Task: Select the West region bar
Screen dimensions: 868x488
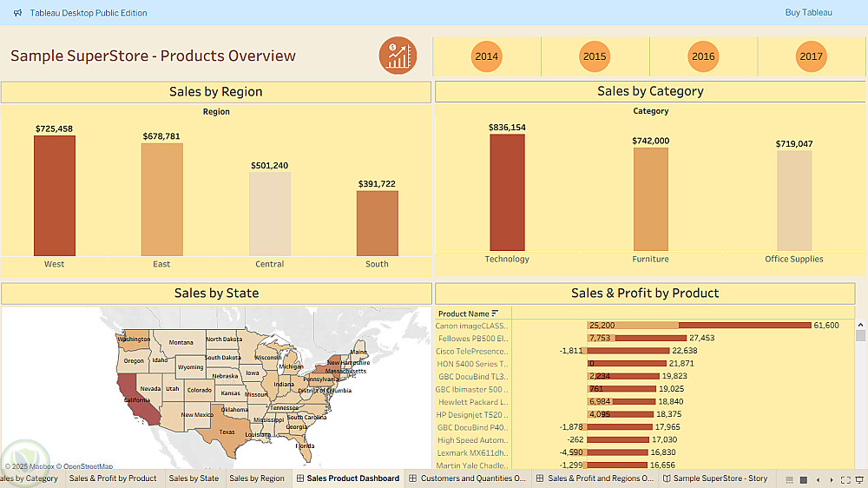Action: tap(54, 195)
